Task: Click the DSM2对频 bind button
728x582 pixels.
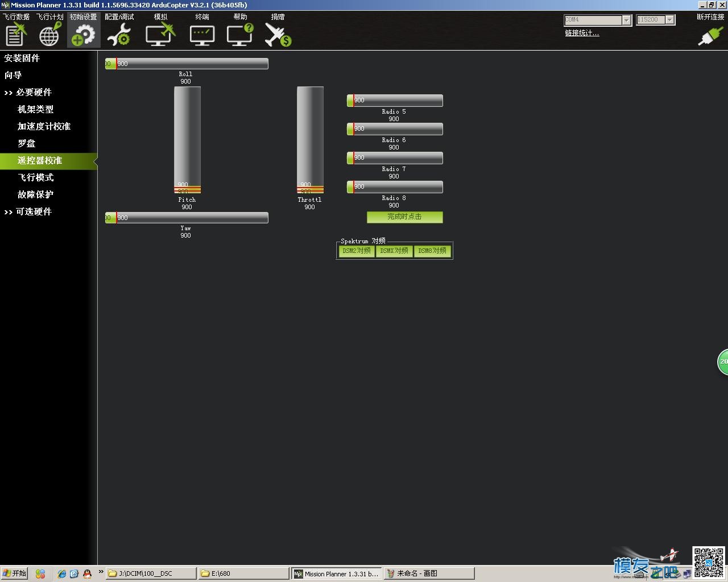Action: (357, 251)
